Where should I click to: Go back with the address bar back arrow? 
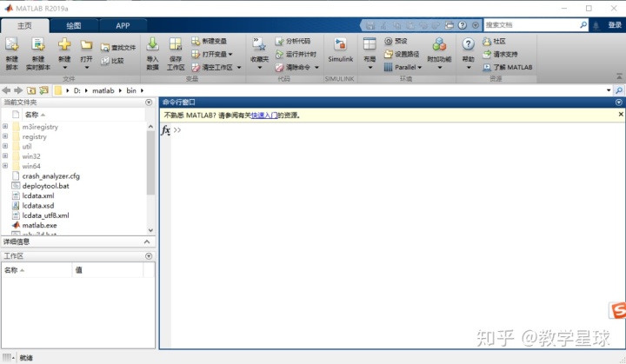coord(6,90)
